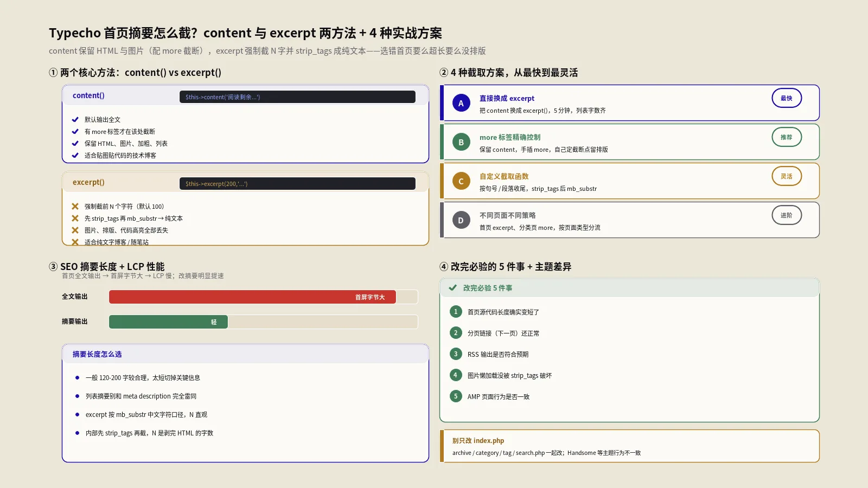Click the checkmark beside 有 more 标签才在该处截断
Screen dimensions: 868x488
75,131
